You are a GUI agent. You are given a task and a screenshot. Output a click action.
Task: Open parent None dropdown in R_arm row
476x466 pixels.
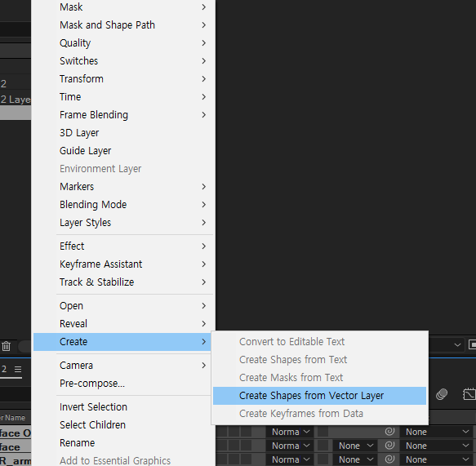tap(437, 459)
